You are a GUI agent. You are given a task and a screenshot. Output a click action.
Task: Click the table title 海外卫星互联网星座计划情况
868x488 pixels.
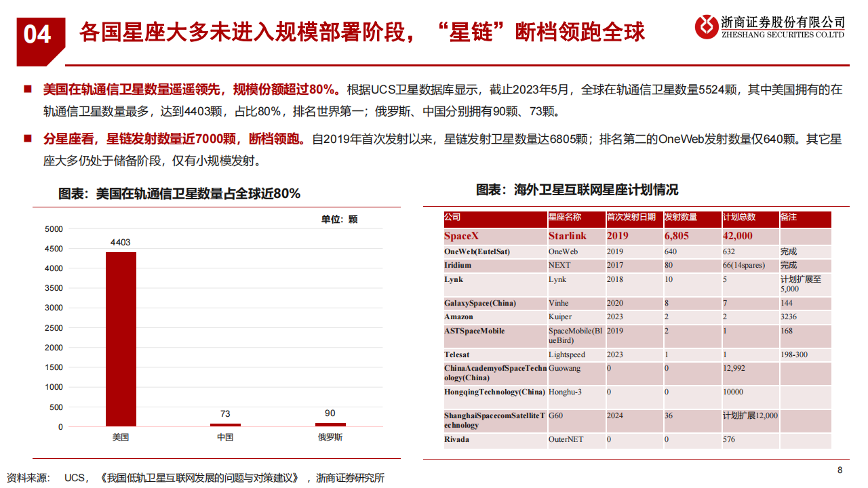577,190
